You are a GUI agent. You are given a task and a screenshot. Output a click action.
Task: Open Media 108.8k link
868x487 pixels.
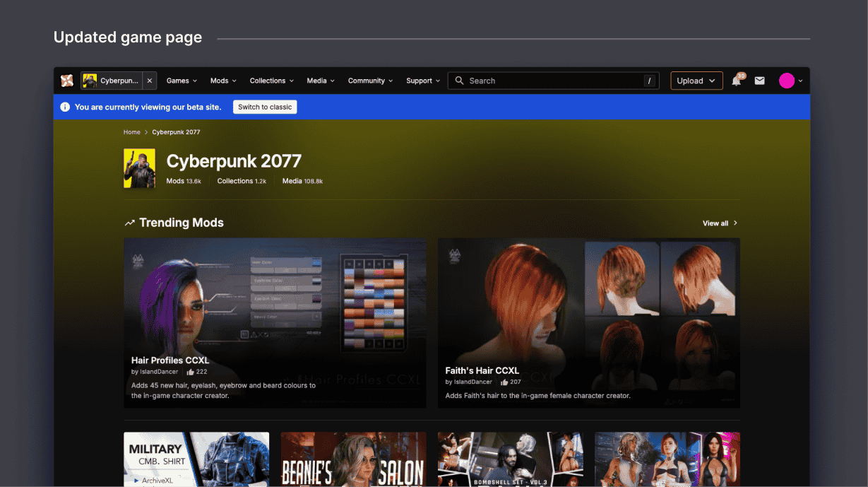coord(302,181)
